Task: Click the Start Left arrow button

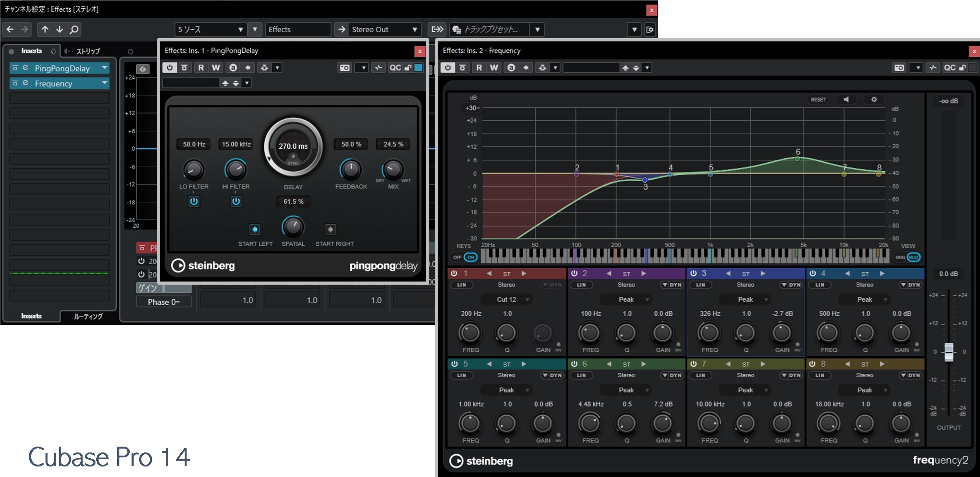Action: [x=254, y=229]
